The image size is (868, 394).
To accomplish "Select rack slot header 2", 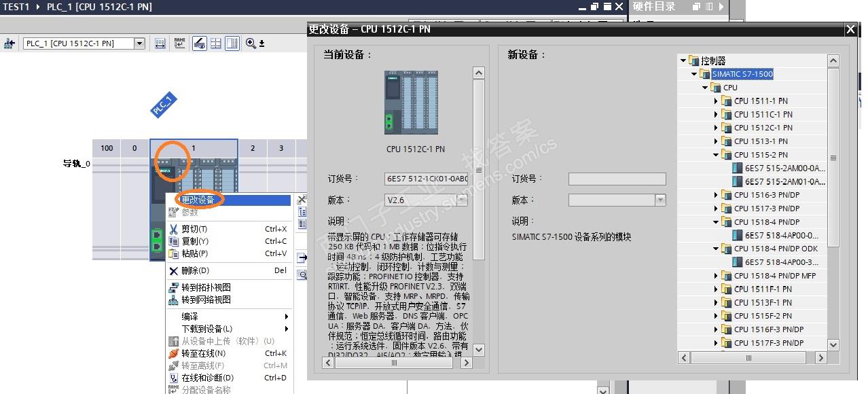I will click(x=253, y=148).
